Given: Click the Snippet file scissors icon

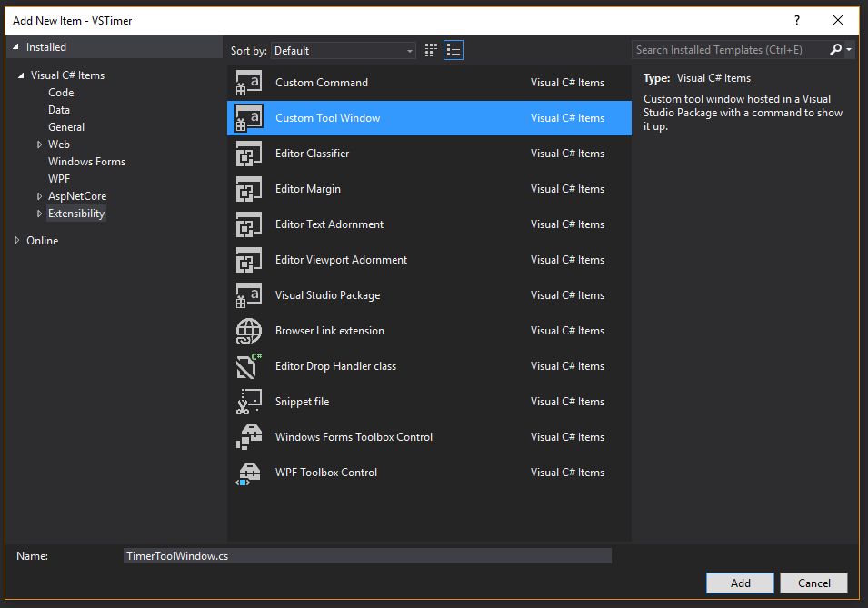Looking at the screenshot, I should coord(248,402).
